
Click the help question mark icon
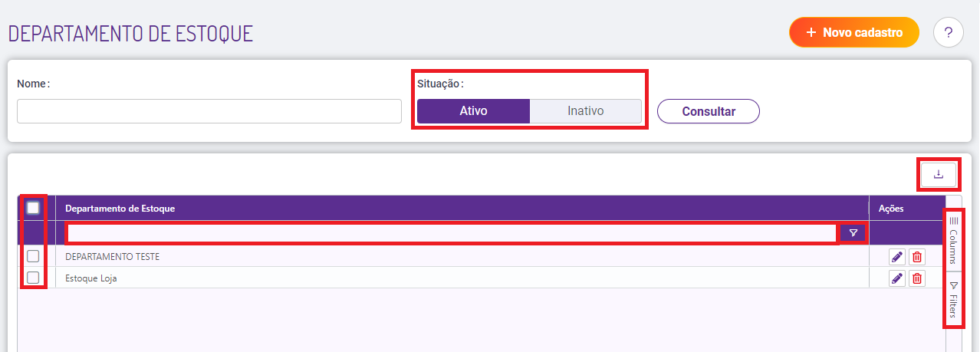pyautogui.click(x=948, y=32)
